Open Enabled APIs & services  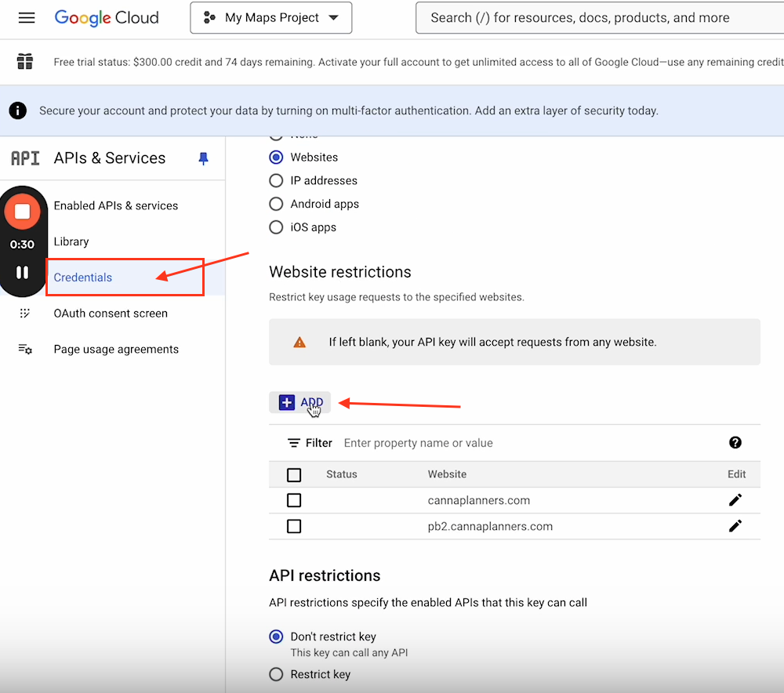(115, 205)
